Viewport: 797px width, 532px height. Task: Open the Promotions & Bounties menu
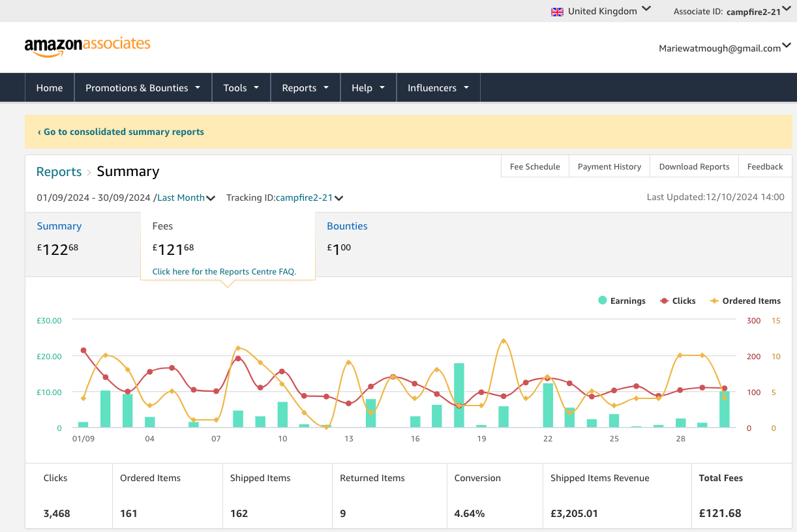tap(143, 87)
